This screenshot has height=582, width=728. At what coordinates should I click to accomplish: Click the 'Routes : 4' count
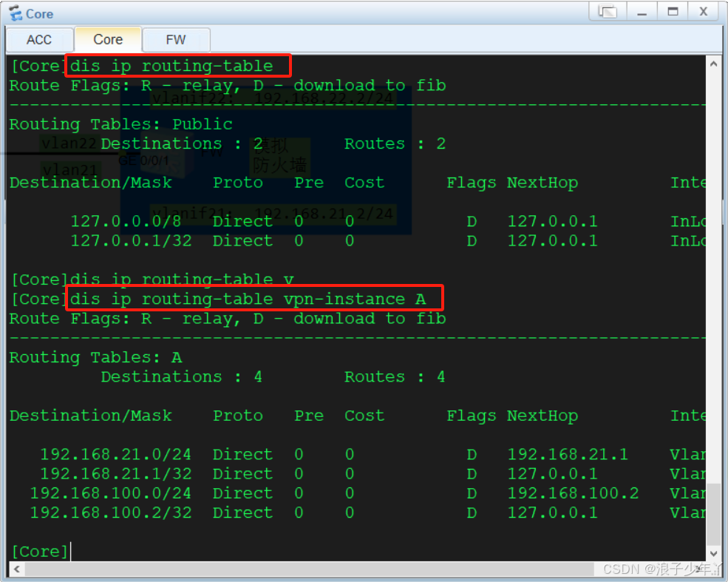point(395,376)
